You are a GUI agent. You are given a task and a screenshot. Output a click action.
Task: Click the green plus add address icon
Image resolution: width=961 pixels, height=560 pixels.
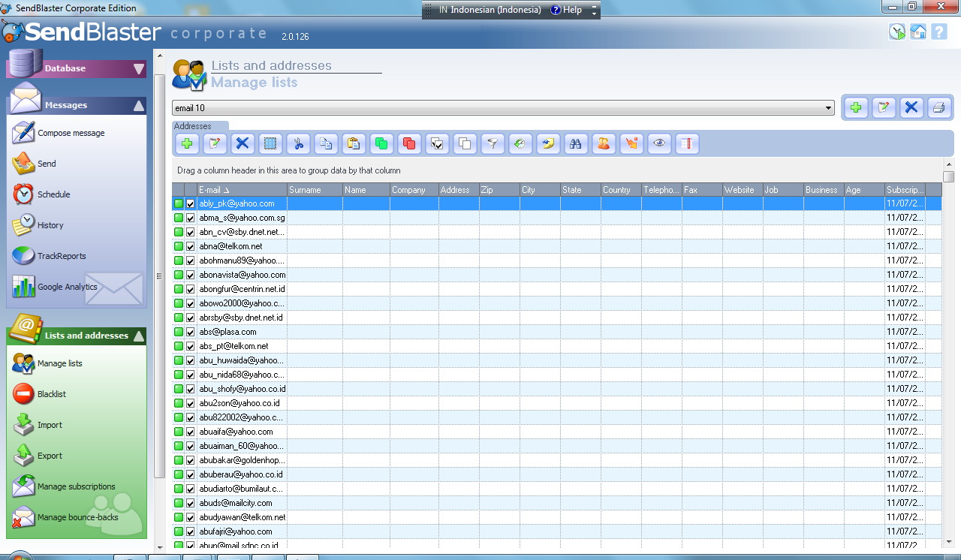click(x=187, y=143)
